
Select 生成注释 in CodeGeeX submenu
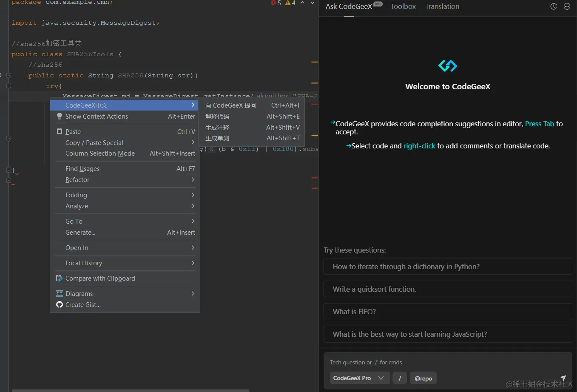coord(252,127)
